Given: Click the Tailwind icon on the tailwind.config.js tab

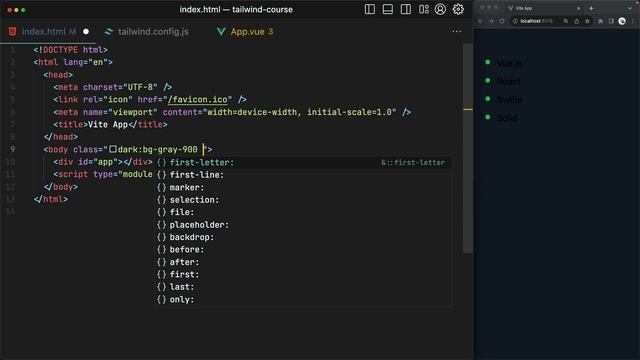Looking at the screenshot, I should tap(109, 31).
